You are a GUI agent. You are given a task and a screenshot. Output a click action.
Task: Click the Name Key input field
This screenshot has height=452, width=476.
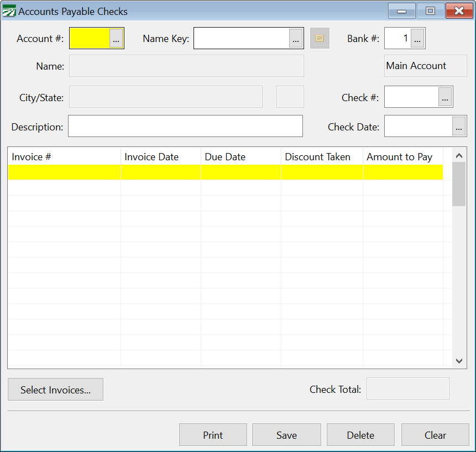point(241,39)
